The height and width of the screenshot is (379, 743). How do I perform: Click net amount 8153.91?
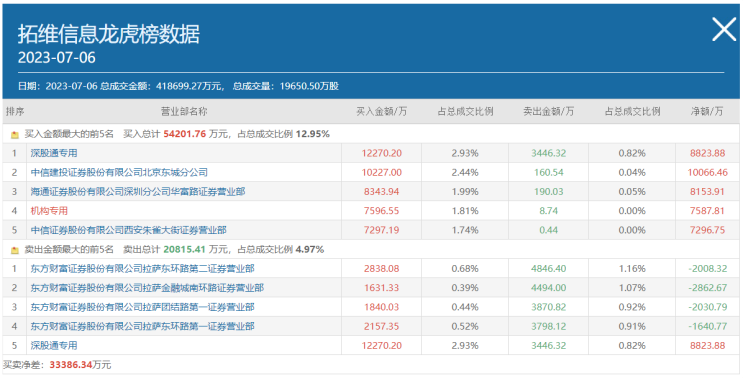click(x=707, y=192)
